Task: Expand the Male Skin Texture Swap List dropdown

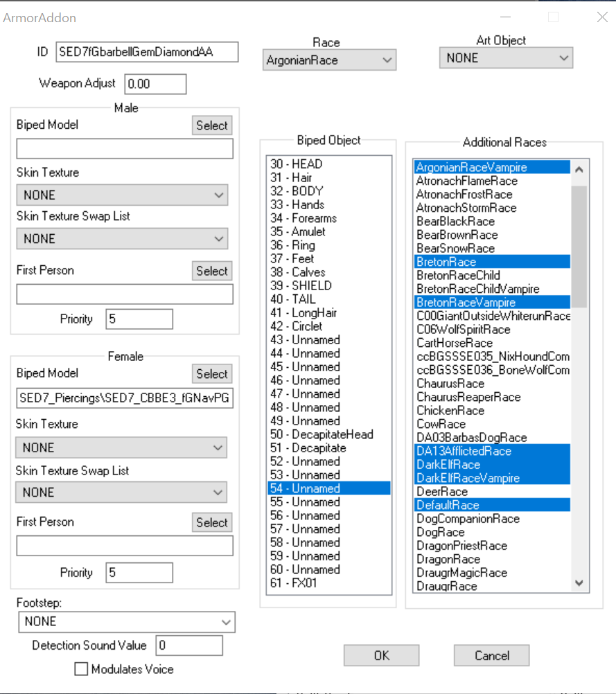Action: (x=122, y=239)
